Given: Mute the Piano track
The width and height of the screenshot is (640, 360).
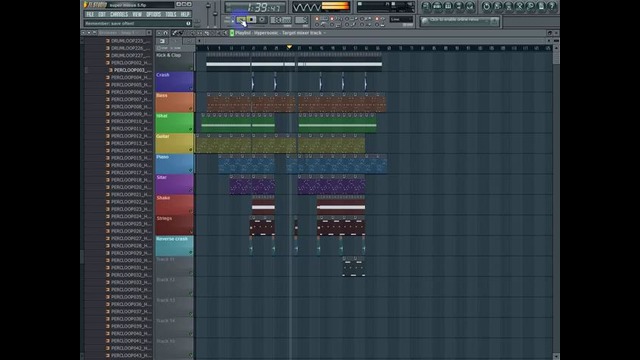Looking at the screenshot, I should pyautogui.click(x=191, y=170).
